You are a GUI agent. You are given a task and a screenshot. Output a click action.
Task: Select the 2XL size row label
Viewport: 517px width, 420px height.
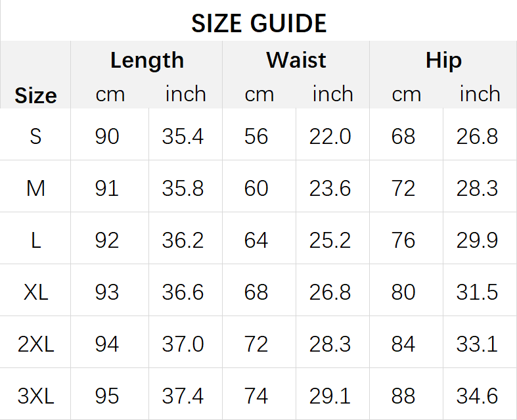click(x=35, y=344)
